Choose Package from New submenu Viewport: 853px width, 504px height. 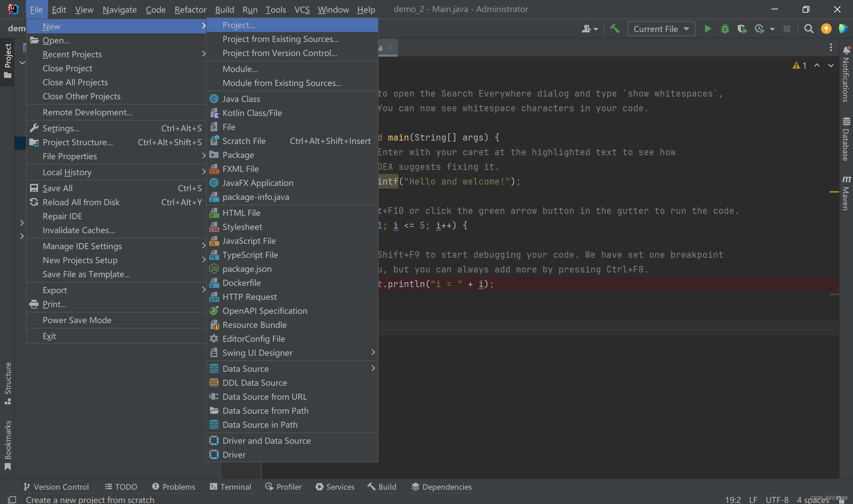(292, 155)
